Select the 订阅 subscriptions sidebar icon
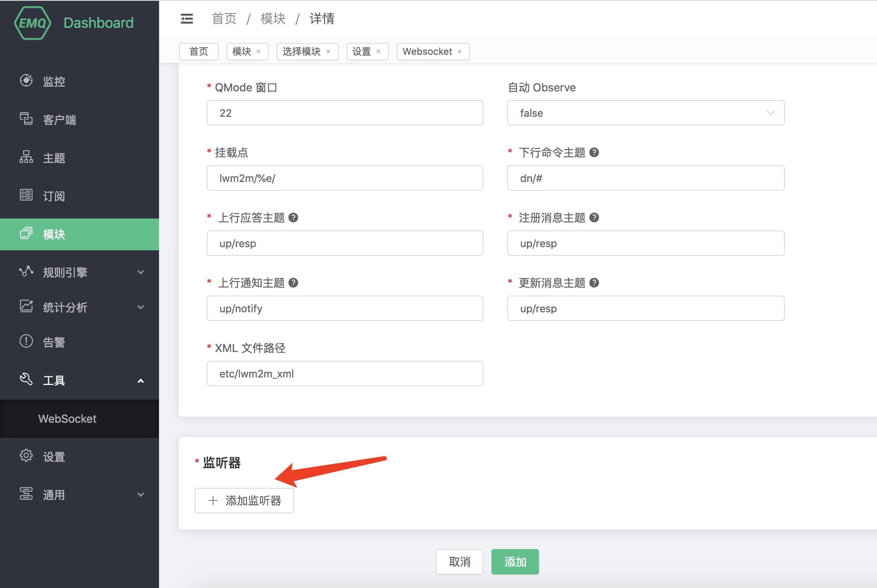 coord(26,195)
